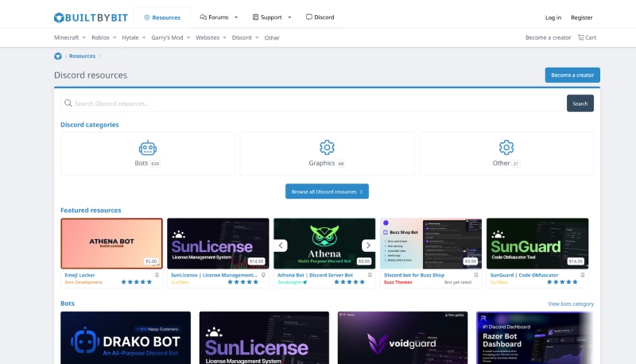This screenshot has width=636, height=364.
Task: Open the Zeroknights author link
Action: tap(292, 282)
